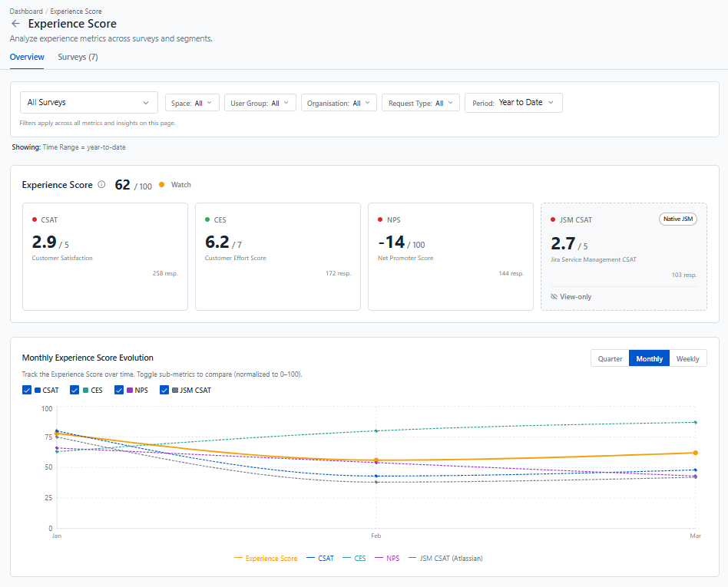The width and height of the screenshot is (728, 587).
Task: Select the Monthly chart view
Action: coord(649,358)
